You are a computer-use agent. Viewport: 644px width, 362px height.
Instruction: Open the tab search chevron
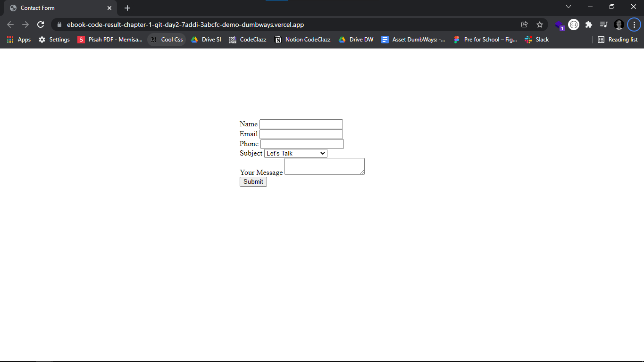[569, 7]
